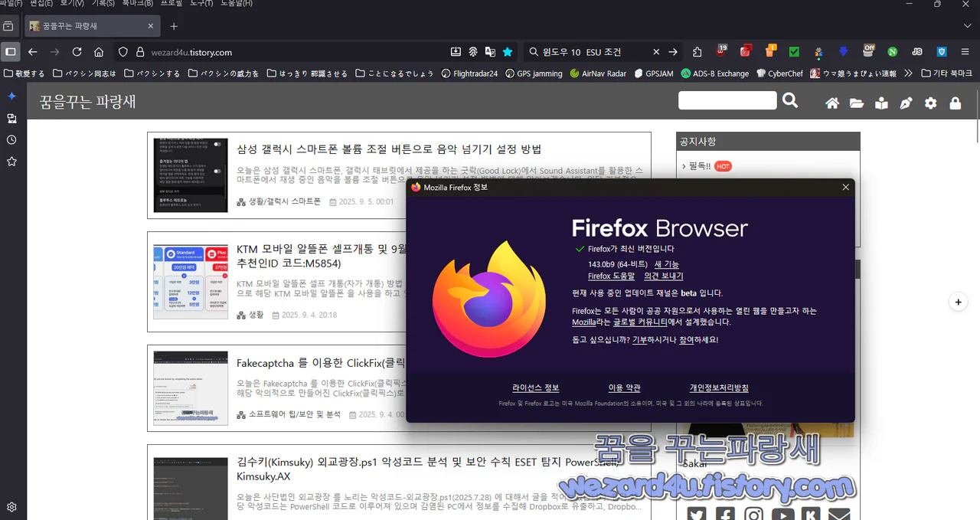Open the 파일(F) menu
The height and width of the screenshot is (520, 980).
pos(11,3)
